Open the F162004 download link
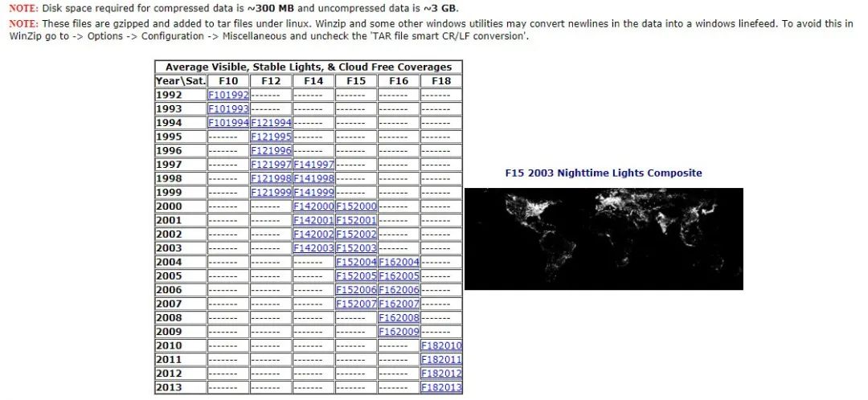The height and width of the screenshot is (400, 868). coord(399,262)
